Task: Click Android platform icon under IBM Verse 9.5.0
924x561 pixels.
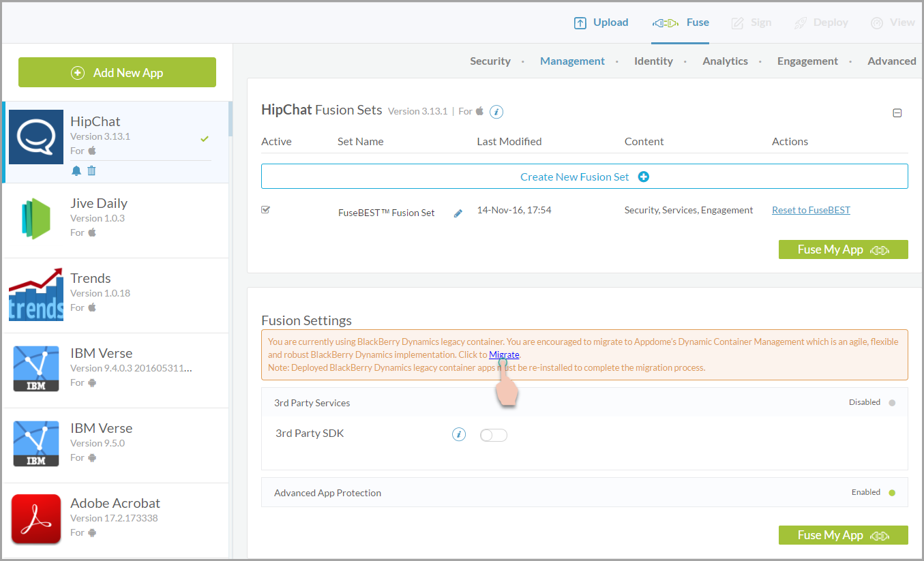Action: pyautogui.click(x=92, y=457)
